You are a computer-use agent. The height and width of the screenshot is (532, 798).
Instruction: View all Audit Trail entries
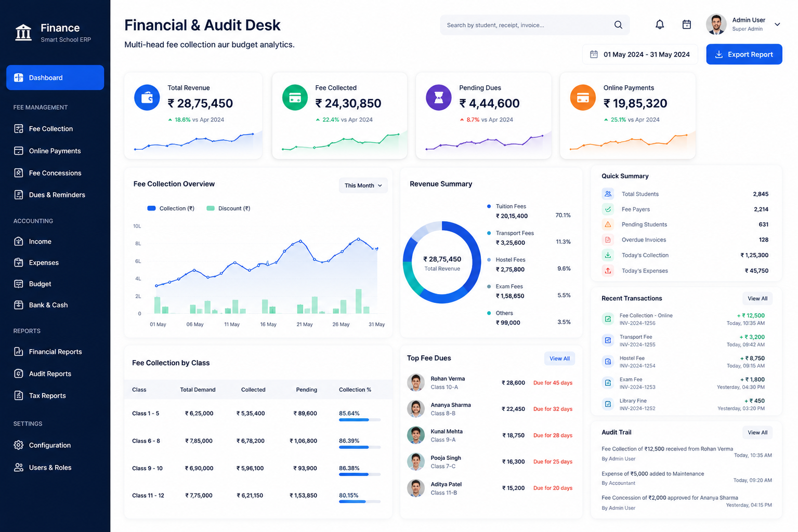[x=757, y=433]
